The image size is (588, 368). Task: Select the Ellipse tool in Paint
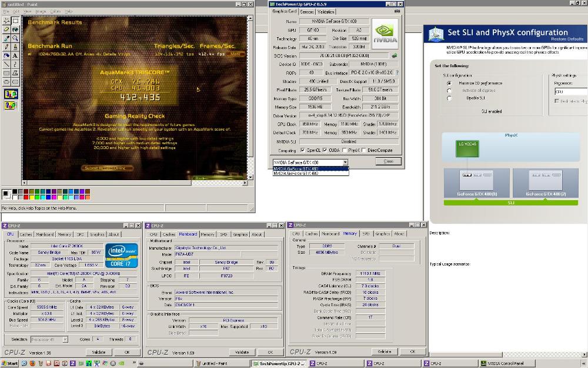(6, 81)
